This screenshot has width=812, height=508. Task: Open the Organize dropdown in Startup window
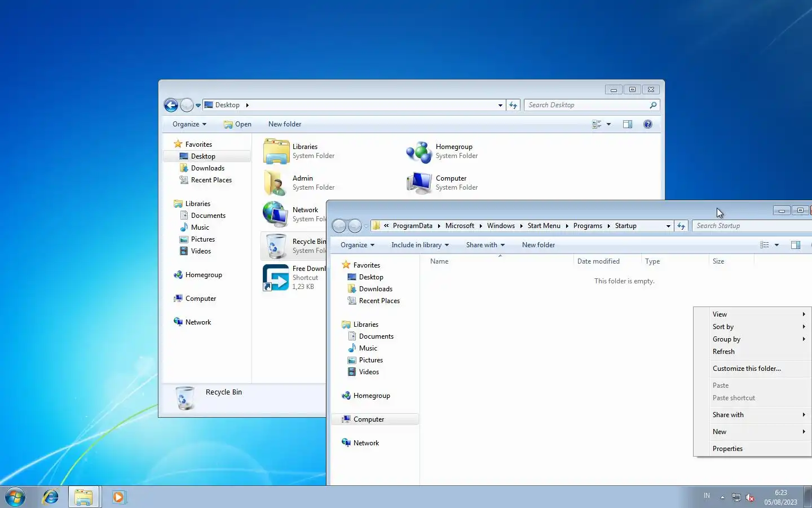358,245
